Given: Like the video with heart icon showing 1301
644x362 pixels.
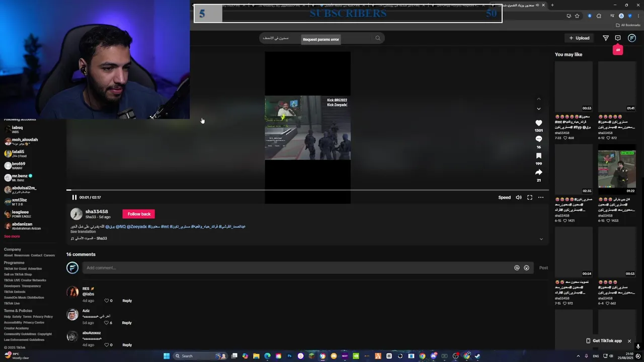Looking at the screenshot, I should click(x=539, y=123).
